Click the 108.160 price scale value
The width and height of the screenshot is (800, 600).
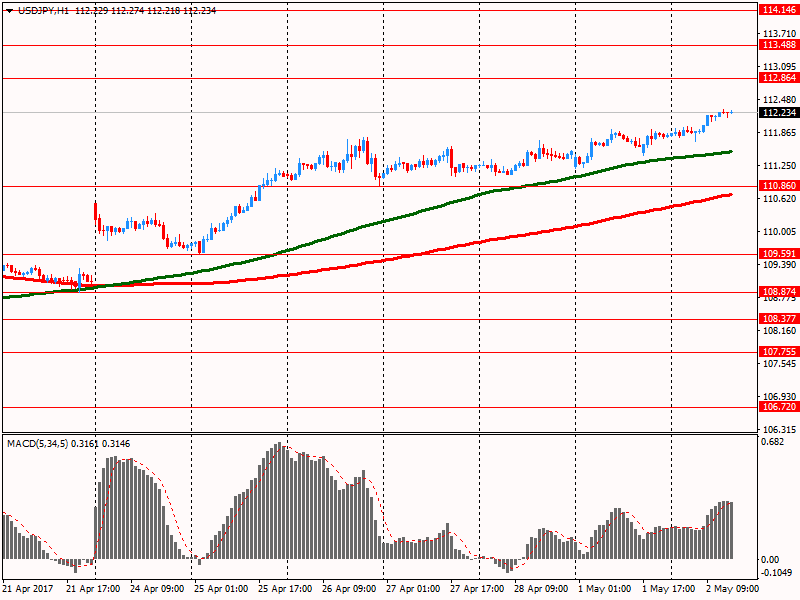779,331
